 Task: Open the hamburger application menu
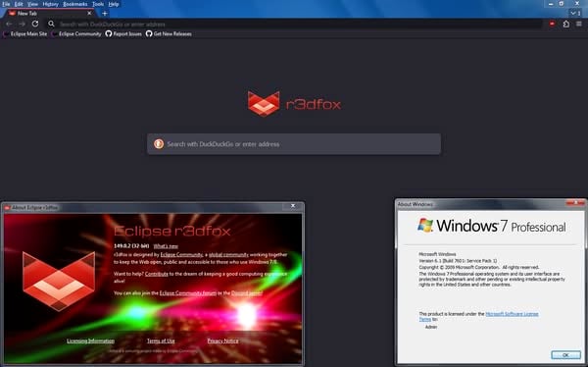point(579,24)
